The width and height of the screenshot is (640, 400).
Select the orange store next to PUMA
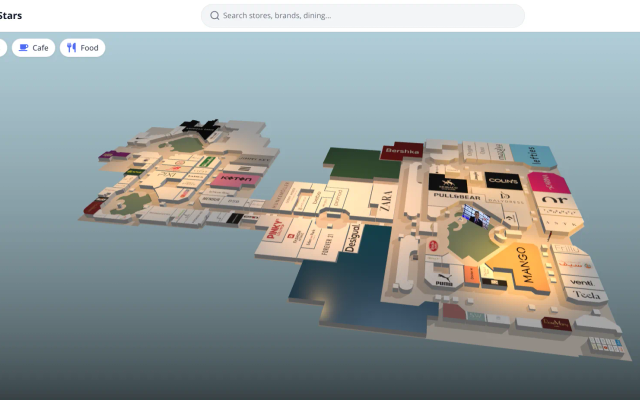point(471,276)
